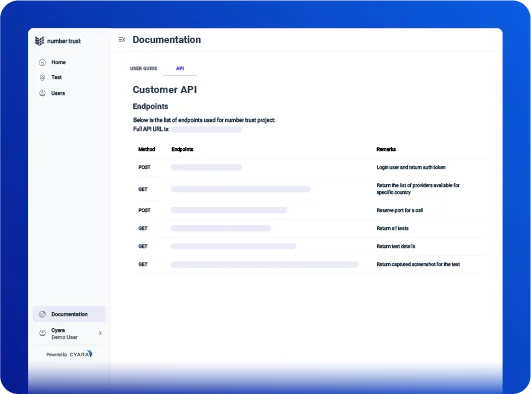The width and height of the screenshot is (531, 394).
Task: Click remark 'Return test details'
Action: tap(396, 246)
